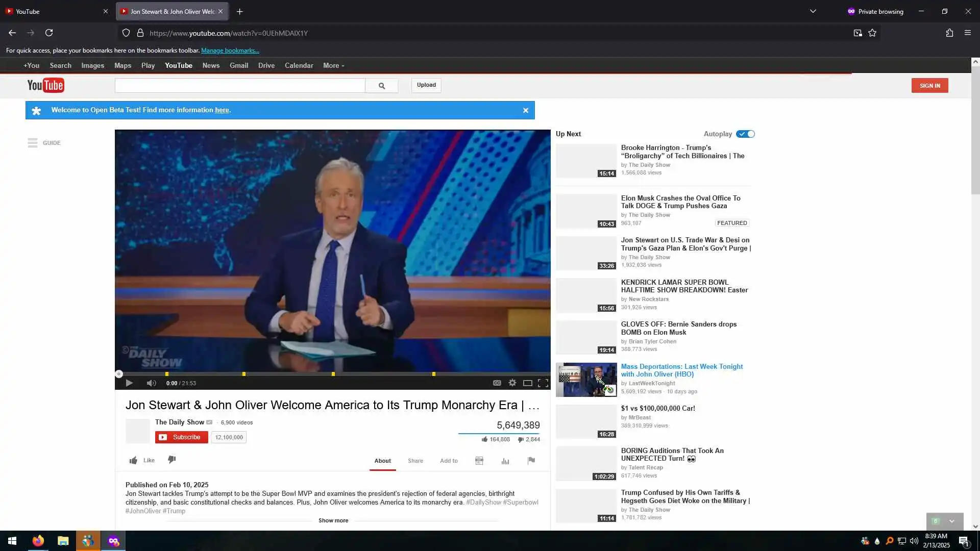Open the player settings gear
Viewport: 980px width, 551px height.
point(512,383)
